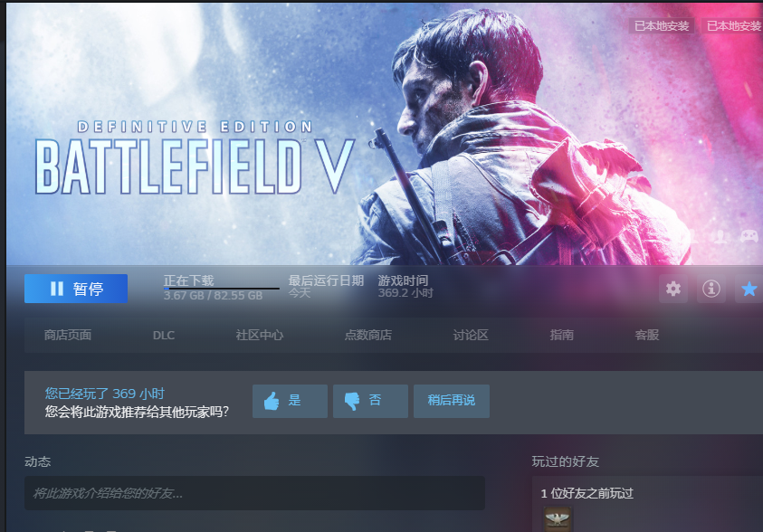This screenshot has height=532, width=763.
Task: Open 客服 support page
Action: tap(647, 335)
